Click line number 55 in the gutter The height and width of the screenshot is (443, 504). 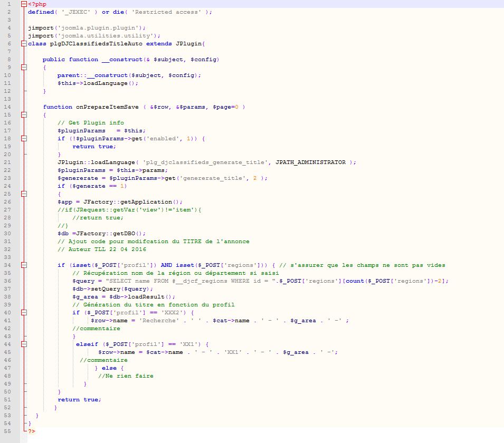click(x=7, y=431)
